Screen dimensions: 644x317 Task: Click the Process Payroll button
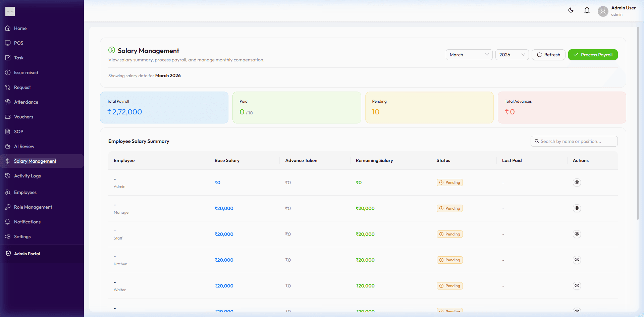593,55
